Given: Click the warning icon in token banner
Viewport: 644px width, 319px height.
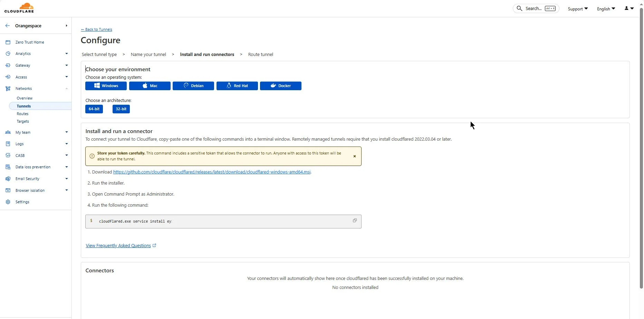Looking at the screenshot, I should (92, 156).
